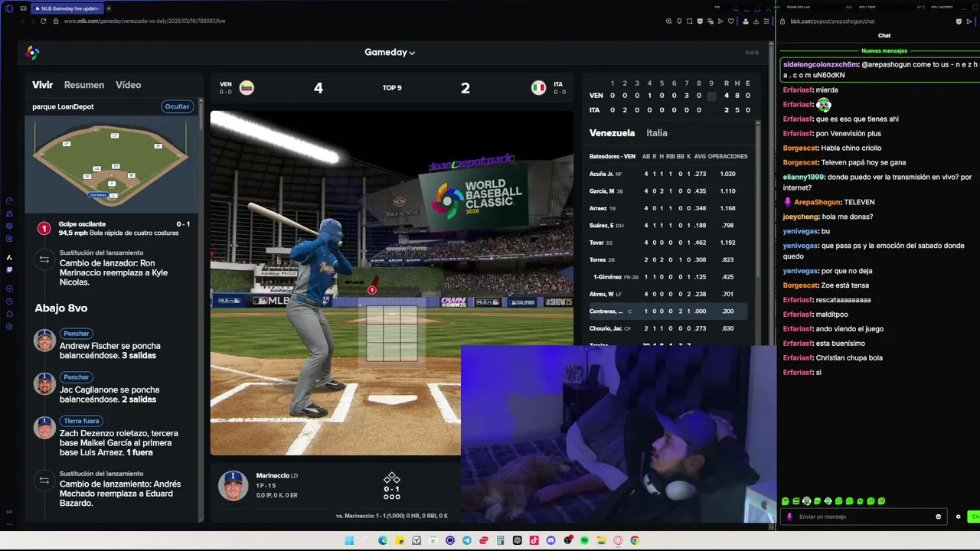Screen dimensions: 980x551
Task: Click the zoom magnifier icon in browser toolbar
Action: click(x=668, y=21)
